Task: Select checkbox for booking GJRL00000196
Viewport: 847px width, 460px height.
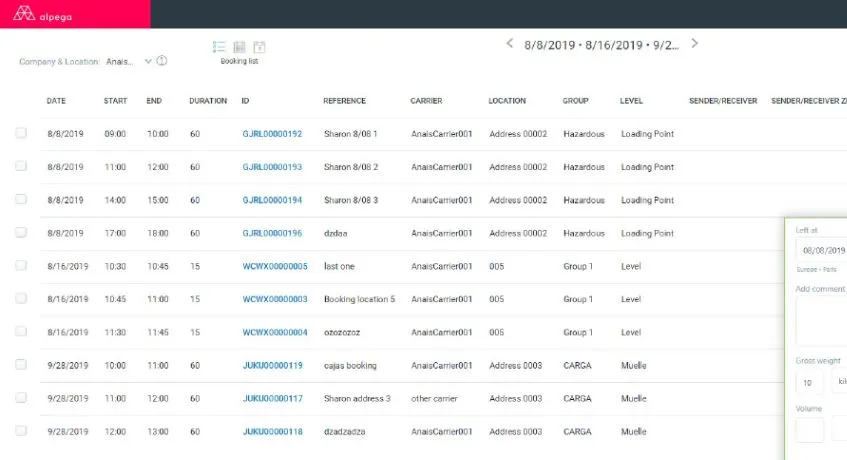Action: [21, 232]
